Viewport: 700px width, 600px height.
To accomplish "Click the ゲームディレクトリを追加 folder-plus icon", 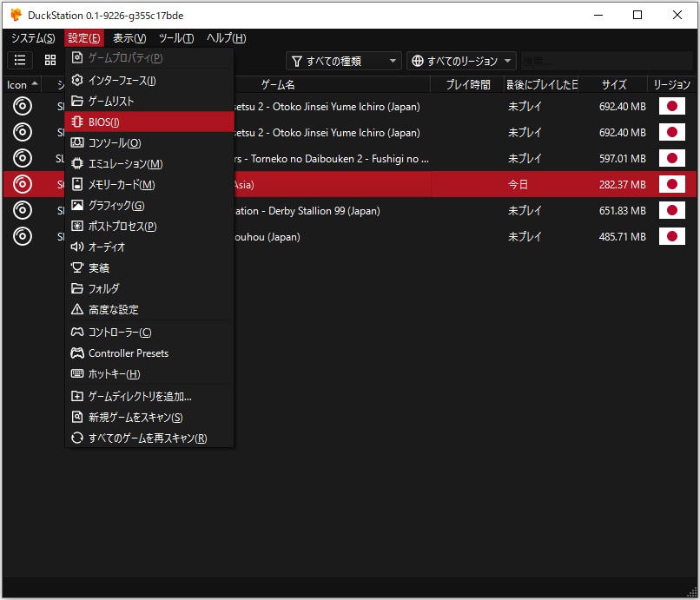I will coord(77,396).
